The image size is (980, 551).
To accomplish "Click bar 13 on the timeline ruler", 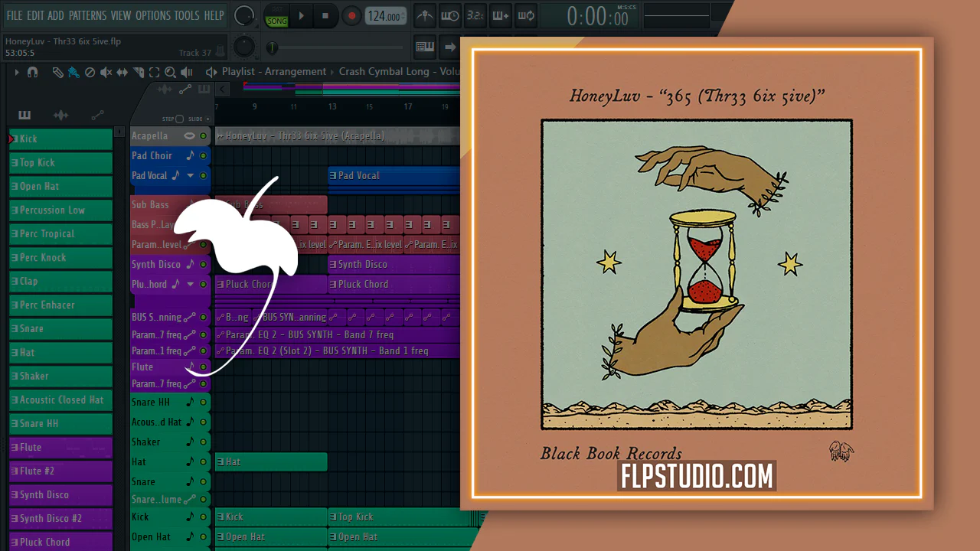I will coord(332,107).
